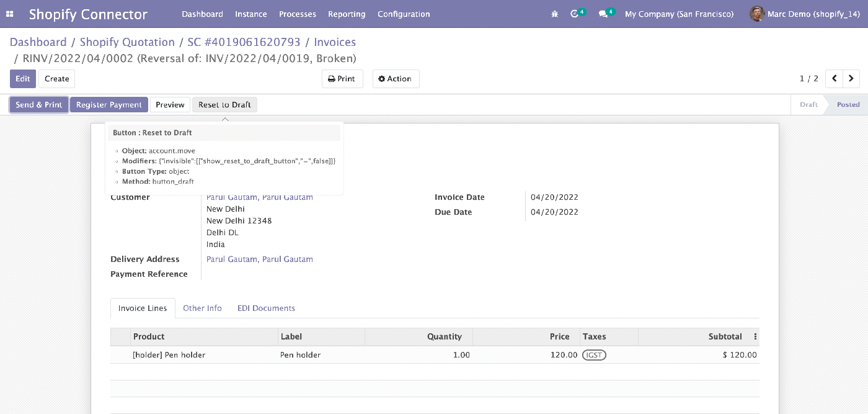The width and height of the screenshot is (868, 414).
Task: Click the Preview button
Action: pos(170,105)
